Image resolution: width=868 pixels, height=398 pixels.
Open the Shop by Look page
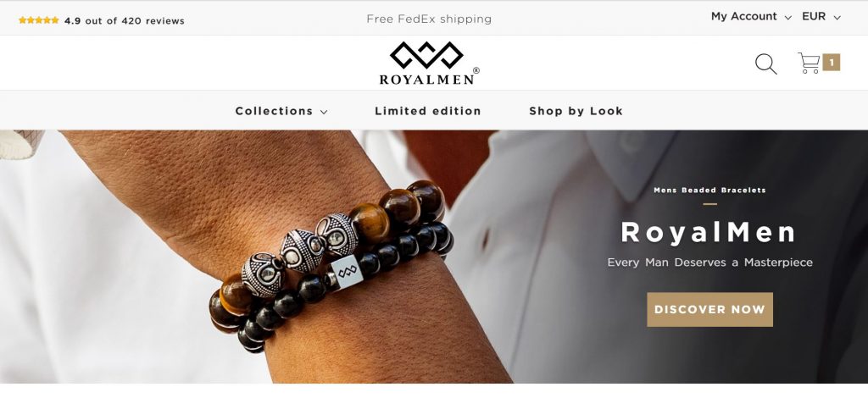(576, 111)
